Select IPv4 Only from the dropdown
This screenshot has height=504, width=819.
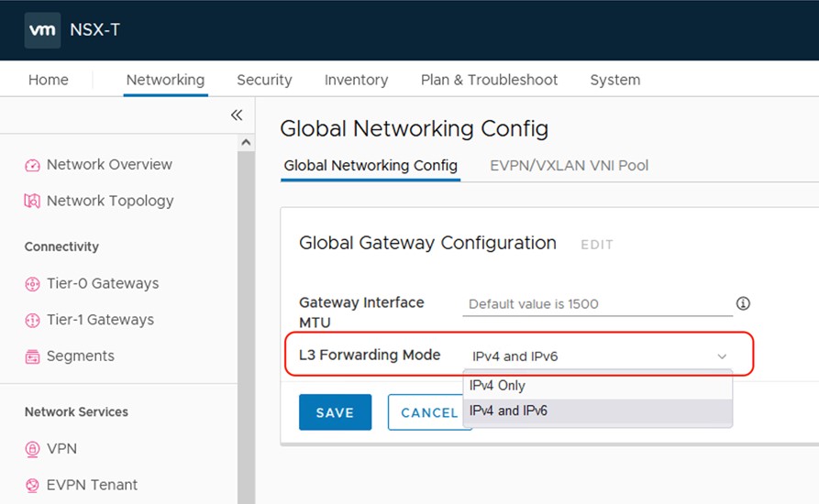(498, 386)
